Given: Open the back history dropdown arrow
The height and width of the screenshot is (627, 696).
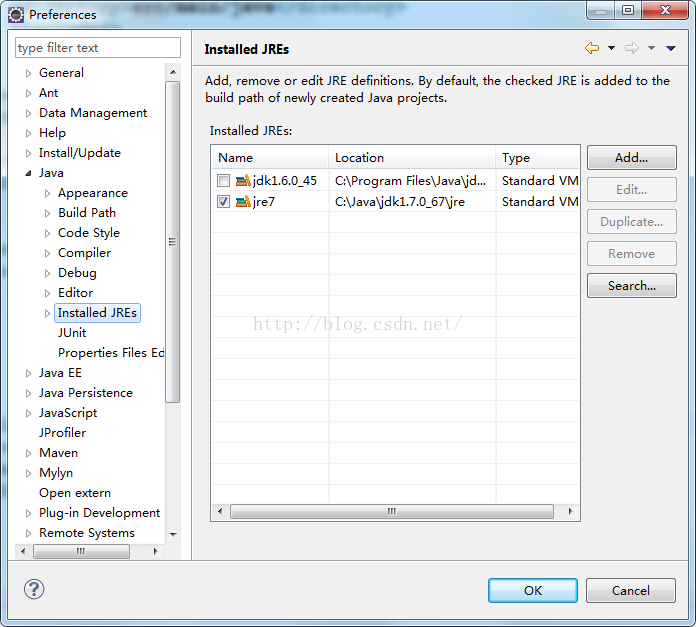Looking at the screenshot, I should [611, 48].
